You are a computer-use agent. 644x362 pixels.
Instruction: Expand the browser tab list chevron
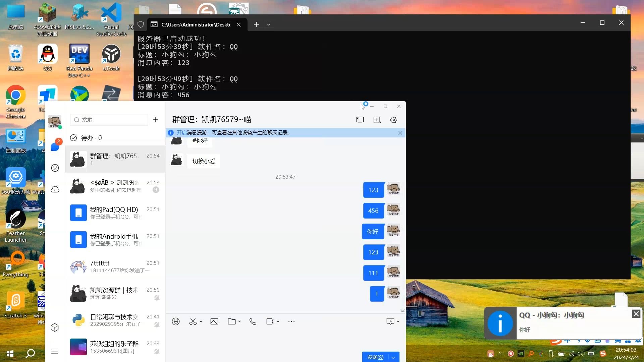click(269, 24)
